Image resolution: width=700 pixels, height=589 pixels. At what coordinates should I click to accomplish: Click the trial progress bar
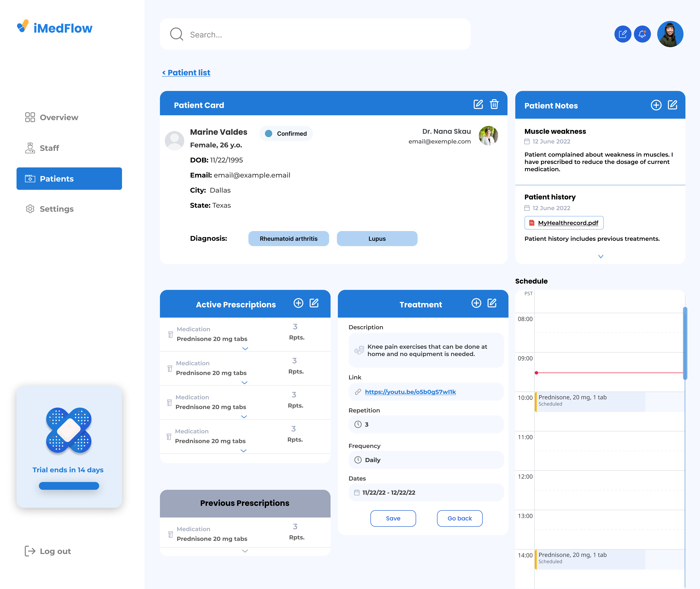pos(69,486)
